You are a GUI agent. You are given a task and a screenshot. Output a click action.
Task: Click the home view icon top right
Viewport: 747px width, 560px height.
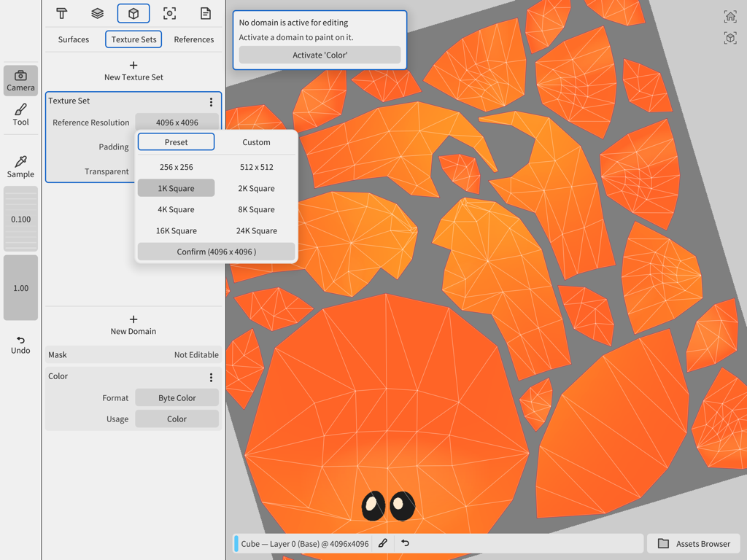[730, 15]
